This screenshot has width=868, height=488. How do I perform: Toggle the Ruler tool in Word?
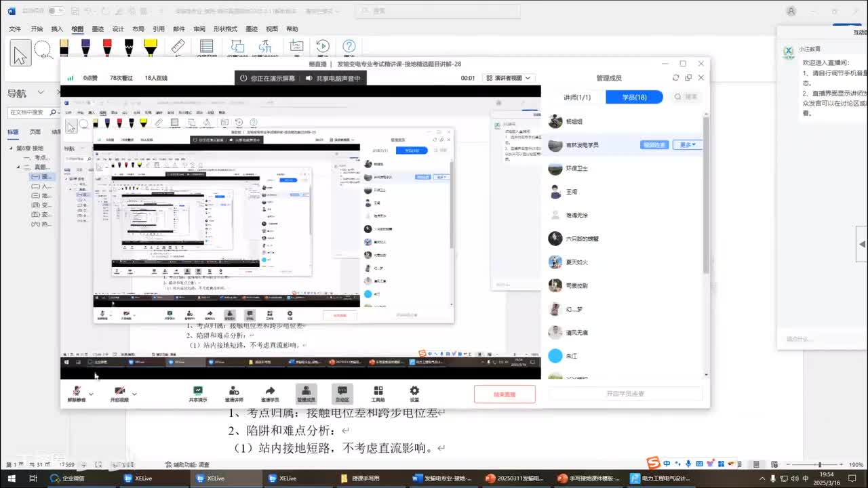click(178, 47)
